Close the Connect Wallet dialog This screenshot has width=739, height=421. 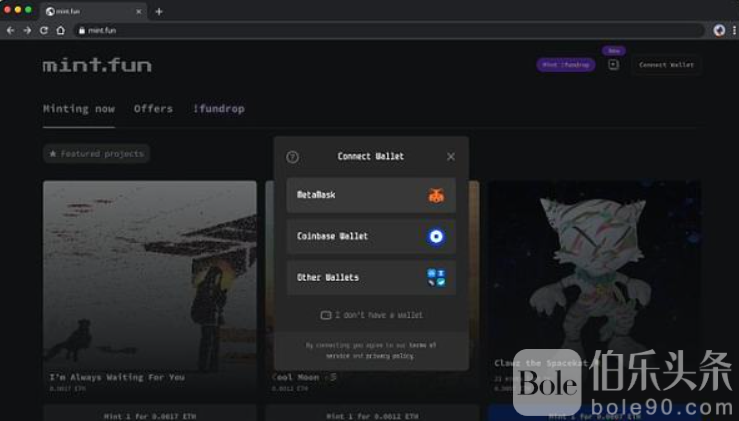(x=451, y=157)
